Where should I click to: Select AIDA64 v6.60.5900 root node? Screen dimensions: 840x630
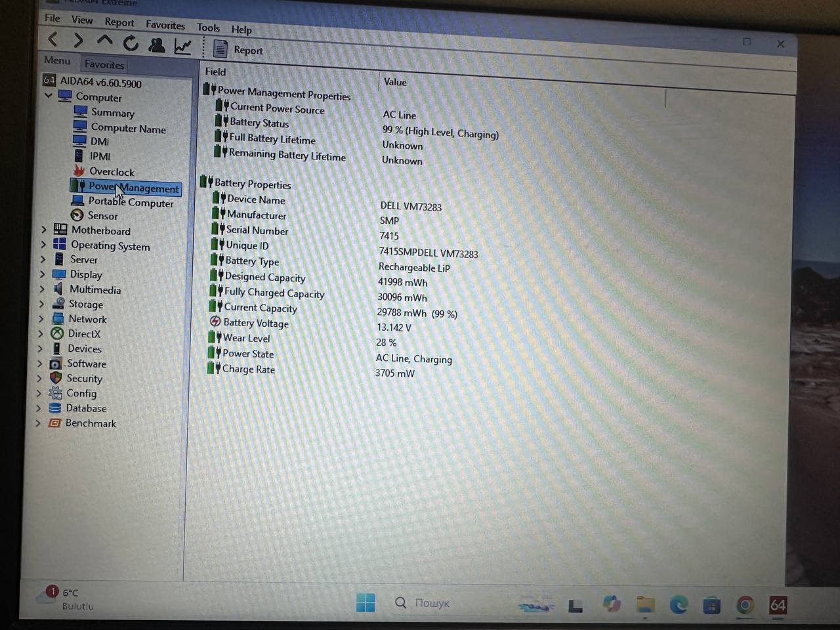point(93,82)
